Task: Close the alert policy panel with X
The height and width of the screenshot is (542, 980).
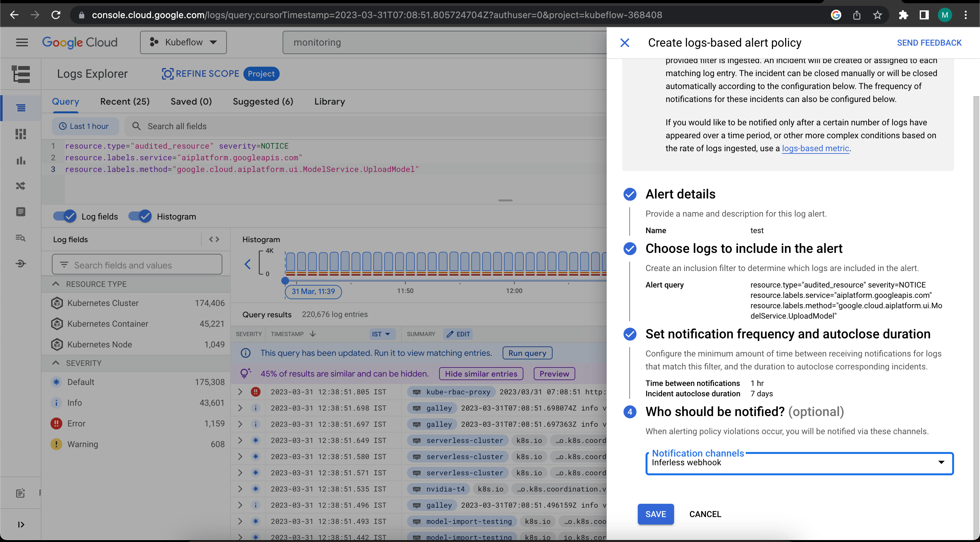Action: click(625, 42)
